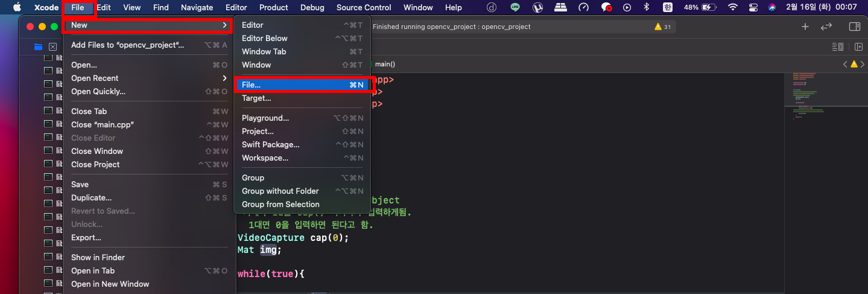The image size is (868, 294).
Task: Choose File... in the New submenu
Action: pos(302,85)
